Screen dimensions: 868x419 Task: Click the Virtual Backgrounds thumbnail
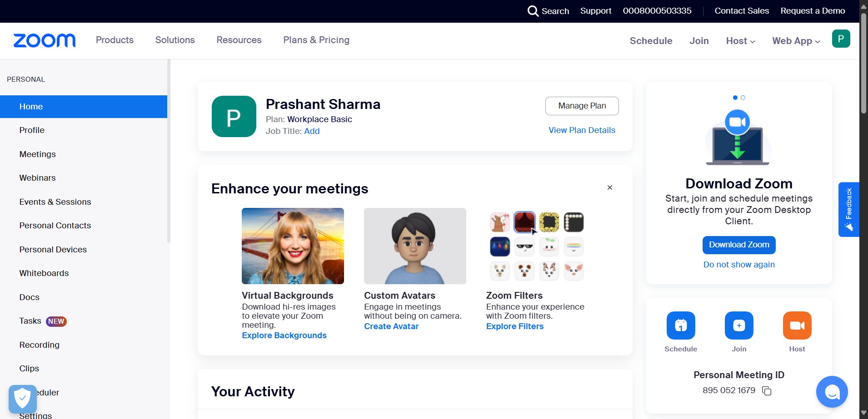[x=293, y=246]
